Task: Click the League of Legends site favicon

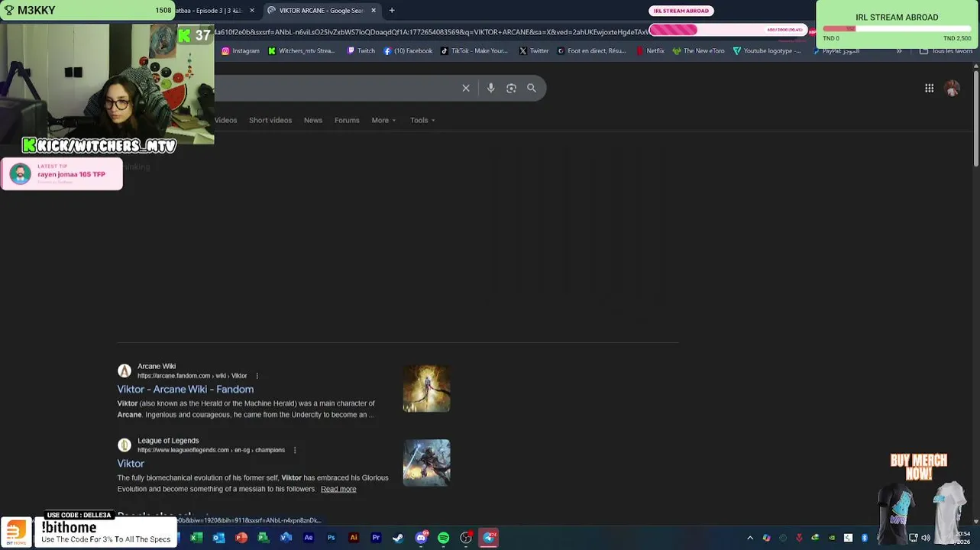Action: tap(124, 445)
